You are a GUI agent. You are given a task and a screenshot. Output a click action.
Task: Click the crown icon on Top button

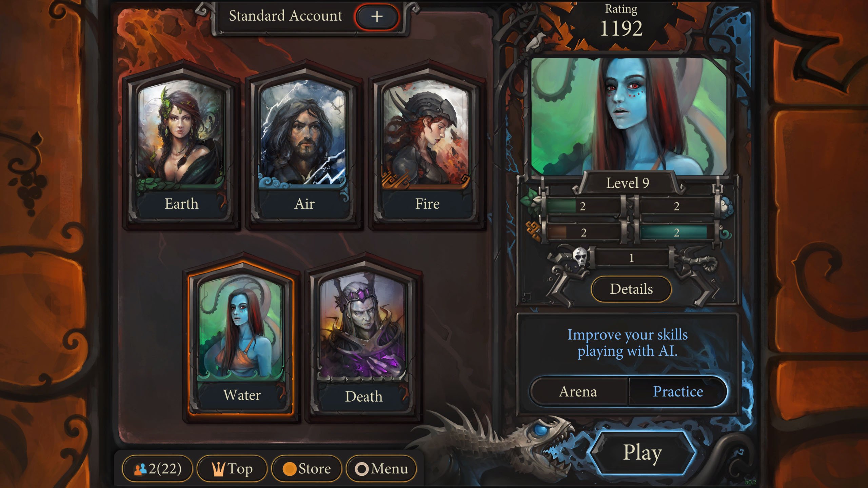pos(218,469)
